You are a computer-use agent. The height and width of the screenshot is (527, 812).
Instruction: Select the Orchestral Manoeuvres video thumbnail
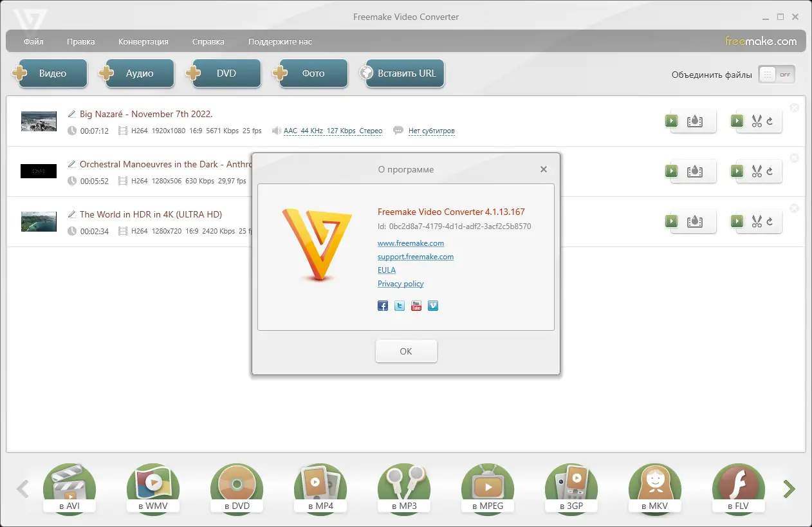pyautogui.click(x=39, y=171)
